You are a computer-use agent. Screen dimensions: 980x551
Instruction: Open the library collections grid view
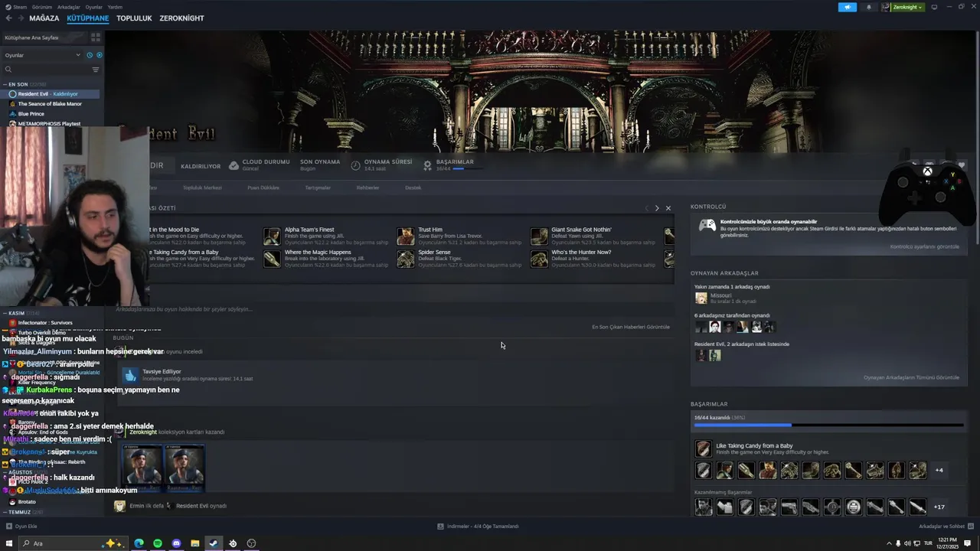click(x=96, y=37)
